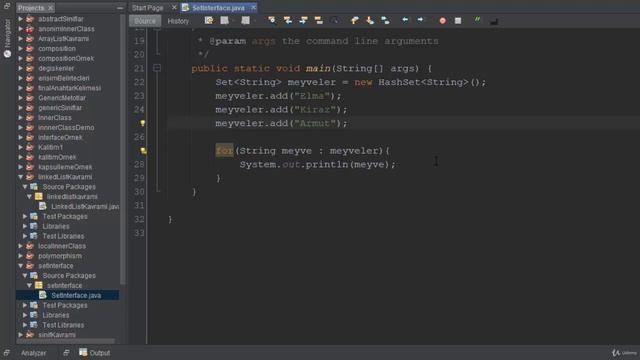Collapse the linkedListKavrami project node
The image size is (640, 360).
20,177
